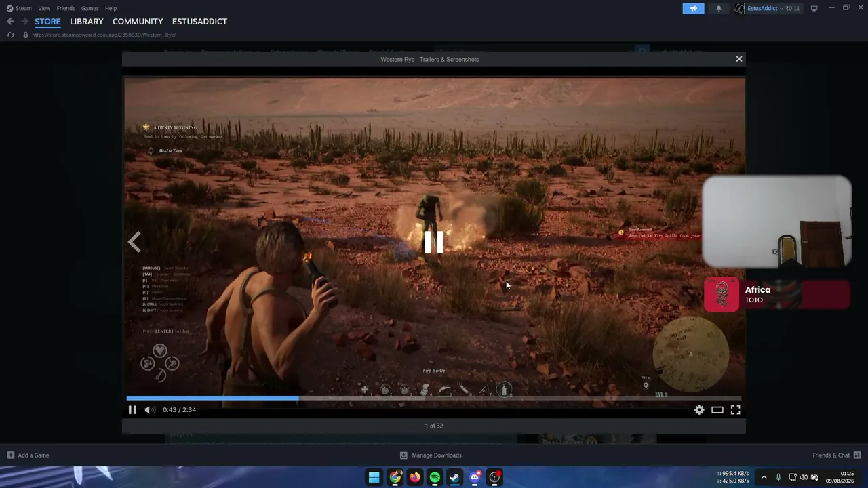Seek along the blue video progress bar

pyautogui.click(x=434, y=398)
